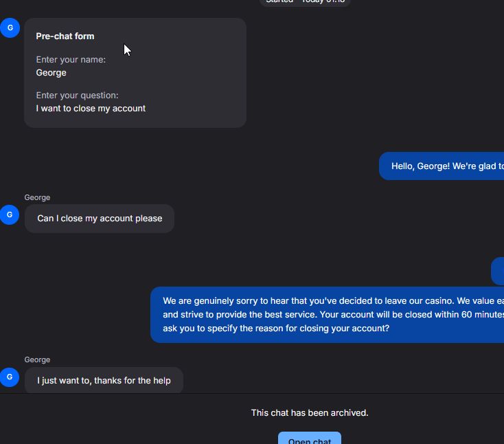Click George's avatar beside the Pre-chat form
This screenshot has height=444, width=504.
point(10,28)
